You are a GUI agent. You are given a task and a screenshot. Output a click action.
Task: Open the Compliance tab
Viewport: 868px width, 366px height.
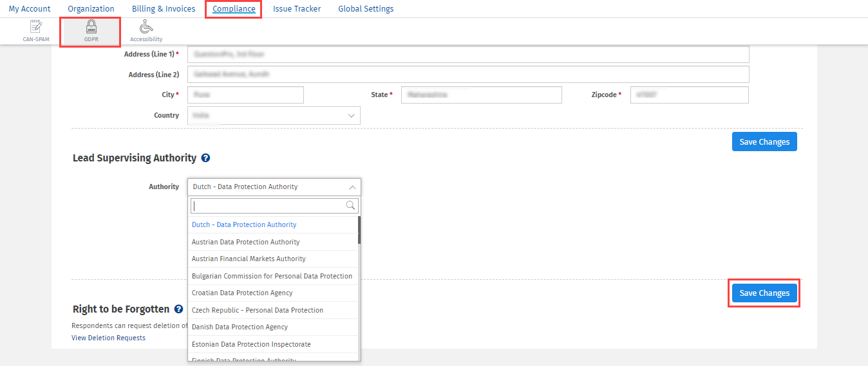point(234,9)
